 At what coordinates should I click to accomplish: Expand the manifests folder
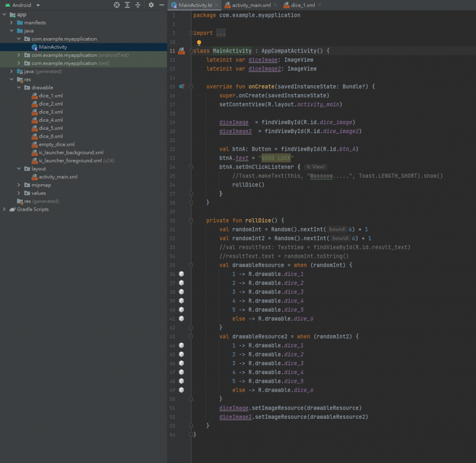coord(12,23)
